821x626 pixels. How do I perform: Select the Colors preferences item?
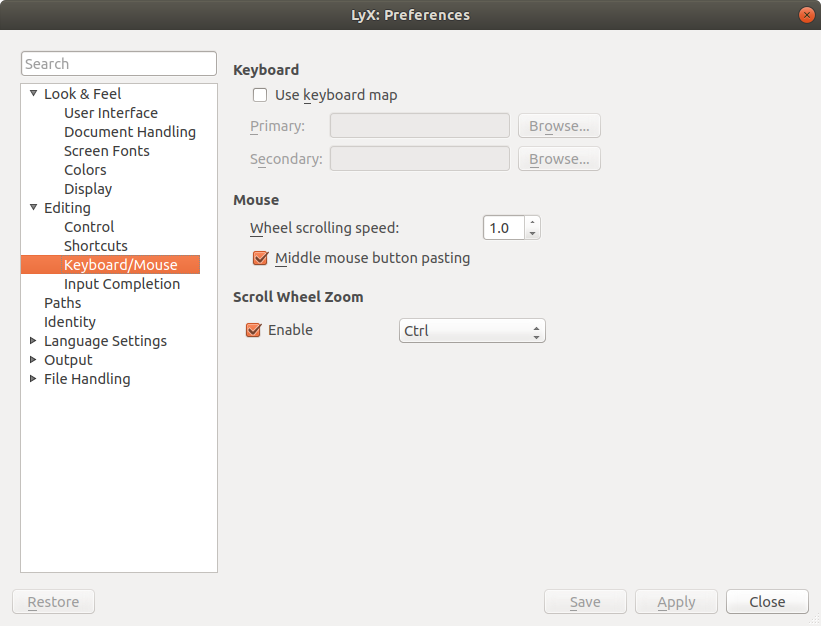(x=85, y=170)
